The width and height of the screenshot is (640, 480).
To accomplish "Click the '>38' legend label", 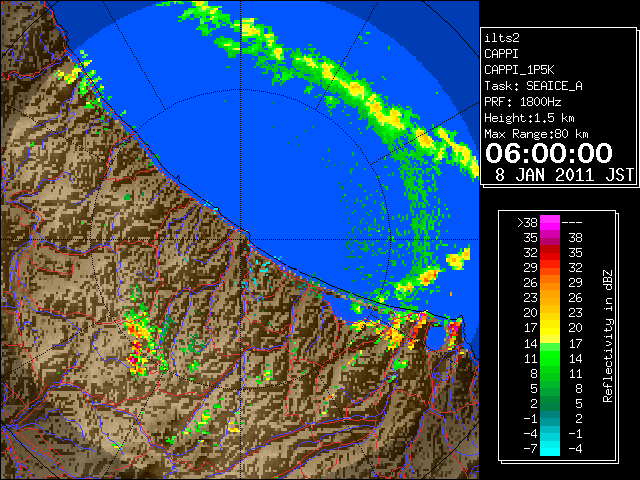I will tap(527, 222).
